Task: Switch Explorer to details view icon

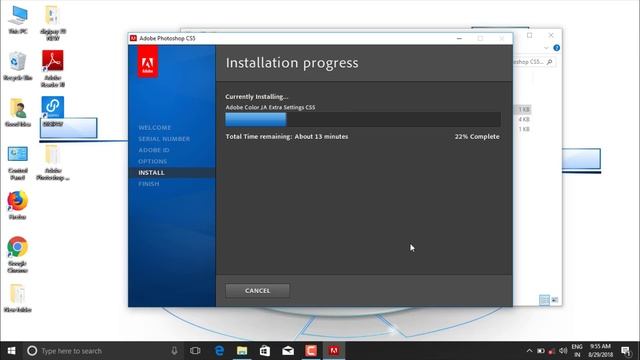Action: (x=544, y=300)
